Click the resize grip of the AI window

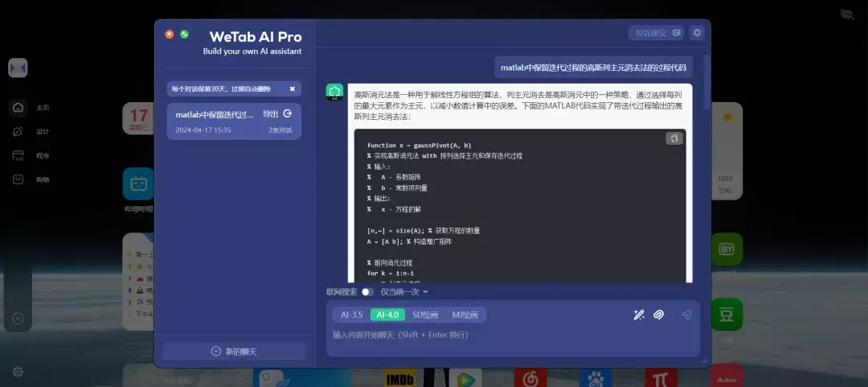click(x=704, y=361)
